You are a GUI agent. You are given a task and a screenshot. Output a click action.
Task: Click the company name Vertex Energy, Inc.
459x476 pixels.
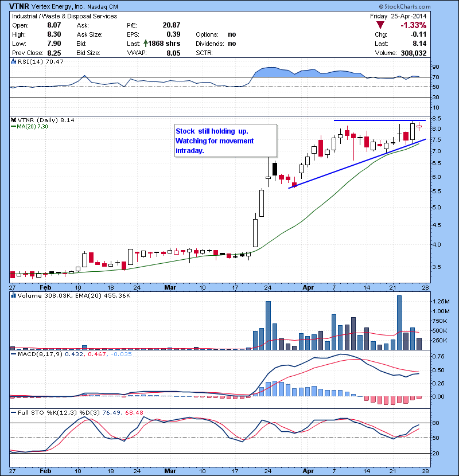tap(58, 6)
